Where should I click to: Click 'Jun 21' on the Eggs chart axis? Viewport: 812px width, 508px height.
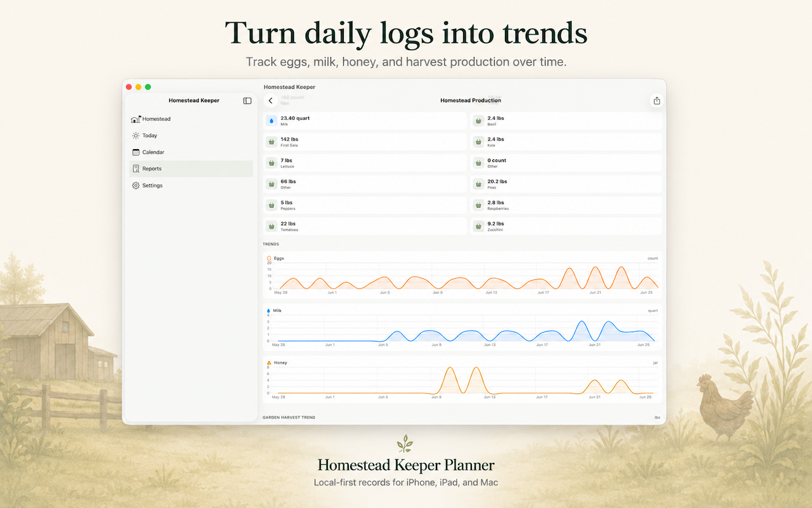pyautogui.click(x=595, y=293)
